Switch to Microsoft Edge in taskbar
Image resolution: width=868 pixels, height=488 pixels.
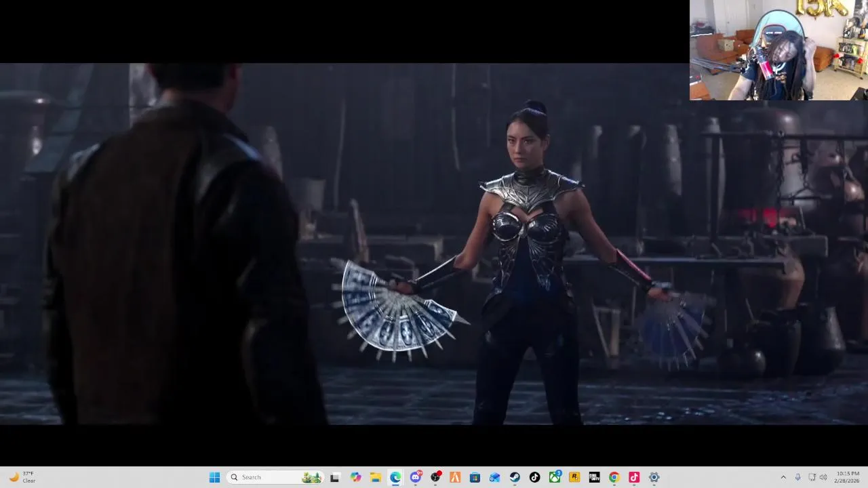point(395,477)
